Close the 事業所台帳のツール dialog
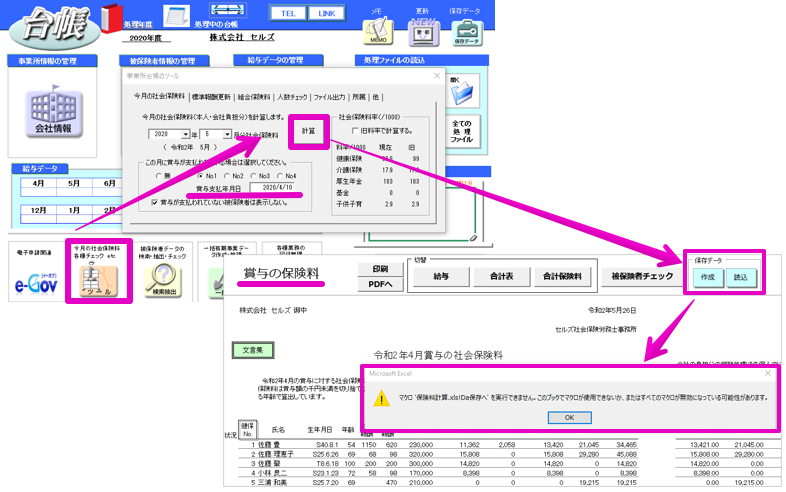 tap(437, 76)
